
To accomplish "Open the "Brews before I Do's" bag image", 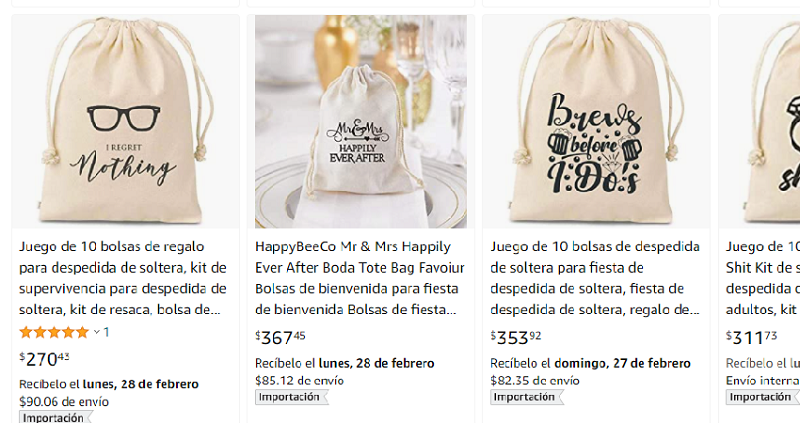I will [596, 121].
